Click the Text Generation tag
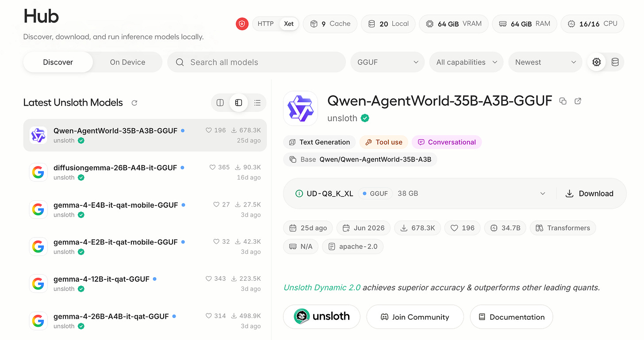 click(x=319, y=142)
